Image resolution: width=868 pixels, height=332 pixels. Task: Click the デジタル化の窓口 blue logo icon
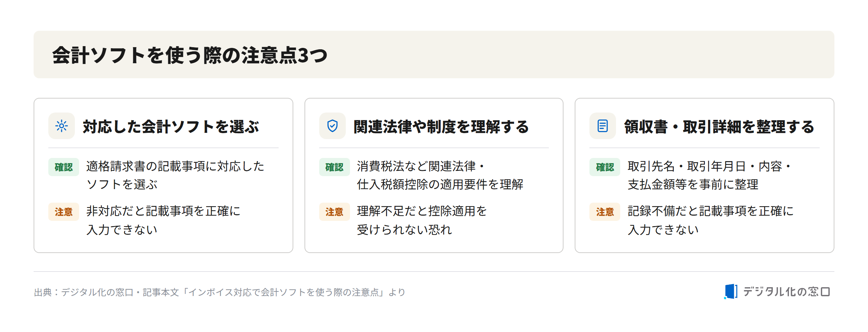tap(731, 291)
